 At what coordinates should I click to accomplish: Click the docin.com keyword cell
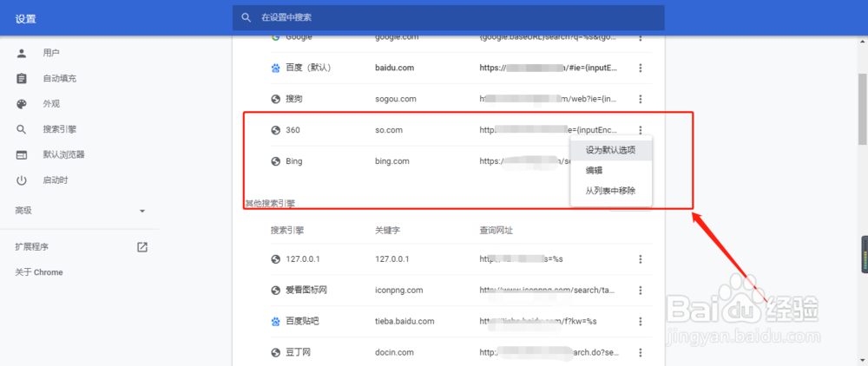pyautogui.click(x=394, y=352)
